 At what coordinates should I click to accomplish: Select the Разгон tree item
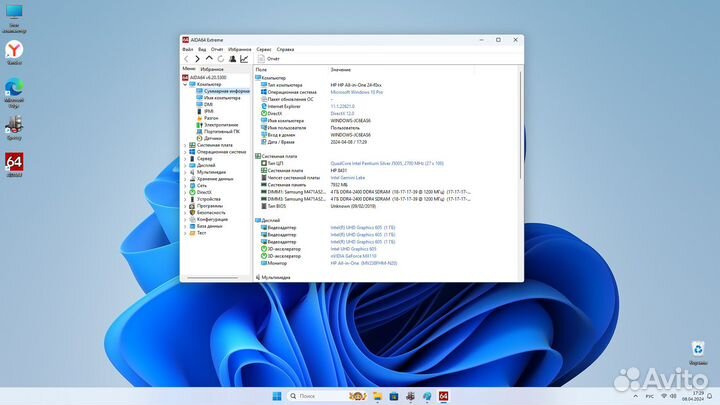pyautogui.click(x=211, y=118)
